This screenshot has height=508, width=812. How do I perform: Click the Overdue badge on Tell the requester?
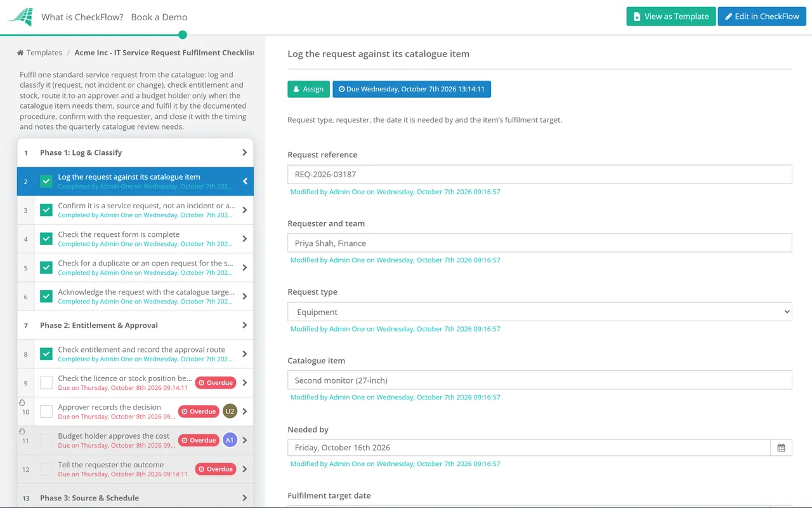coord(215,469)
